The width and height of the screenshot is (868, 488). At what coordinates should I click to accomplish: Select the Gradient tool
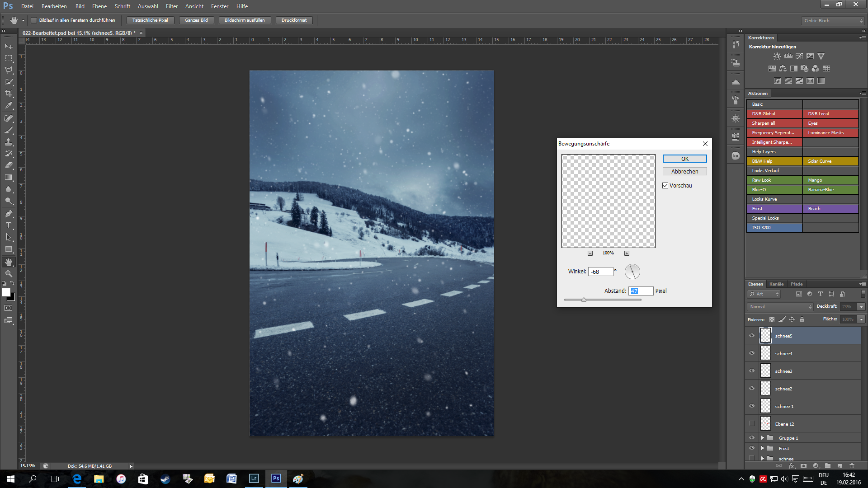pos(9,177)
